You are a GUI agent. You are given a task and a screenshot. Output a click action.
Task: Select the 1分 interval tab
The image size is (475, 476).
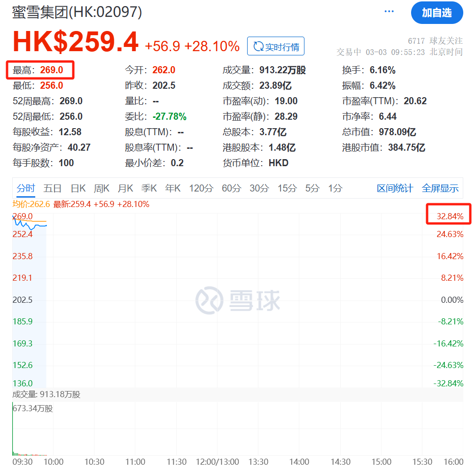(335, 188)
